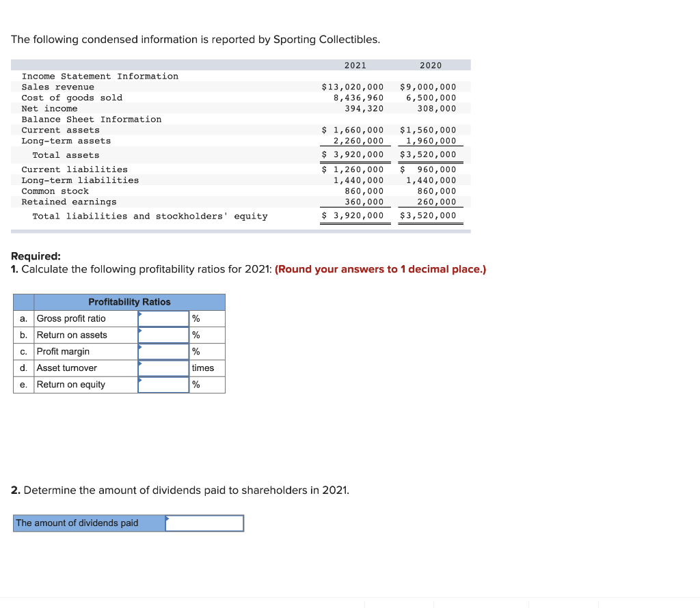Select the 2021 long-term assets 2,260,000
Screen dimensions: 700x608
tap(358, 141)
